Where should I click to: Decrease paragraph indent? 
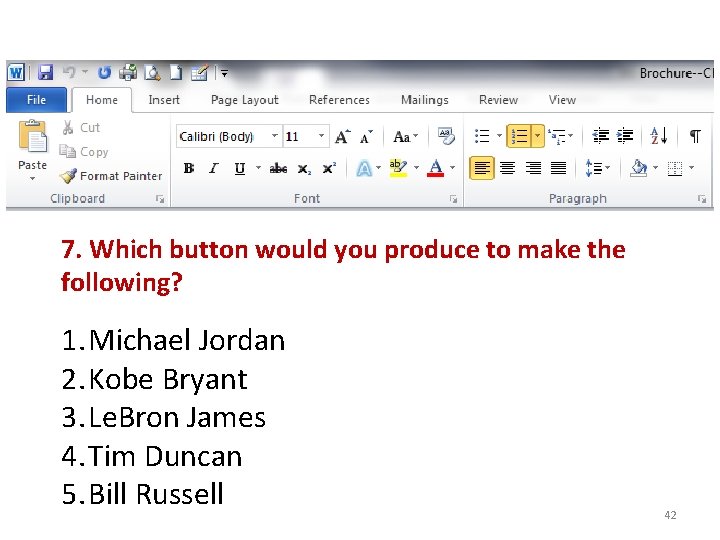click(601, 136)
